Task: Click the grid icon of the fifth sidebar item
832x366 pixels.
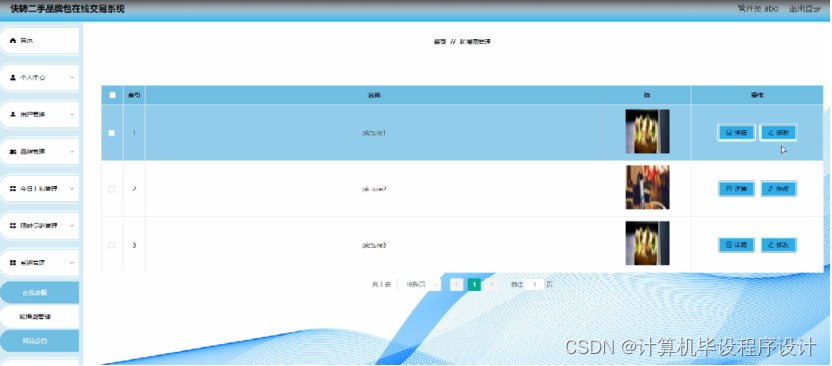Action: point(13,189)
